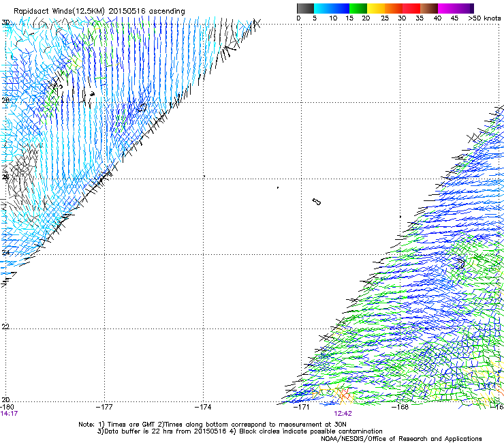This screenshot has width=504, height=443.
Task: Click the cyan 5-10 knots legend swatch
Action: 322,8
